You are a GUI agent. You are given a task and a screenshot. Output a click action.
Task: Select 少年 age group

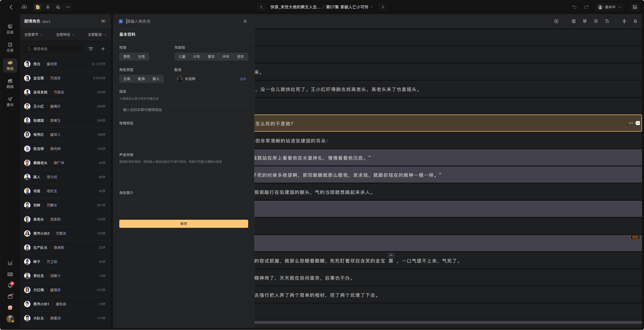(x=197, y=57)
